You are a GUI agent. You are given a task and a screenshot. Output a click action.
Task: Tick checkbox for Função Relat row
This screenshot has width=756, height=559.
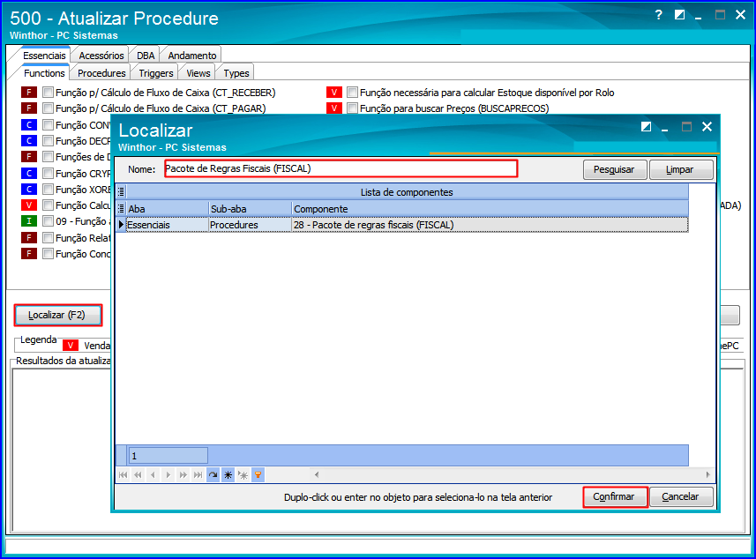point(48,237)
